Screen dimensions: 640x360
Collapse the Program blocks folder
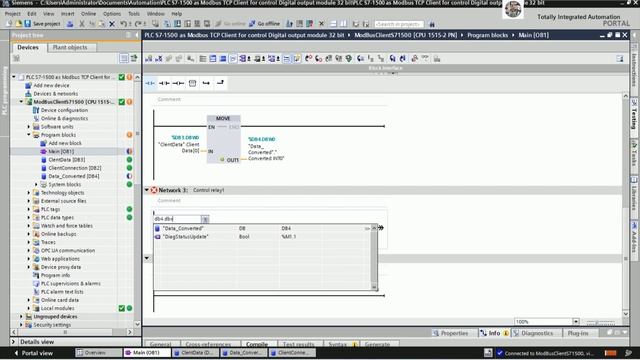coord(29,135)
